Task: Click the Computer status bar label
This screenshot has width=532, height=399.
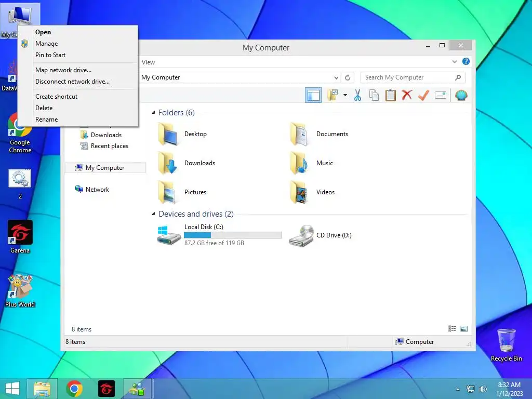Action: (420, 342)
